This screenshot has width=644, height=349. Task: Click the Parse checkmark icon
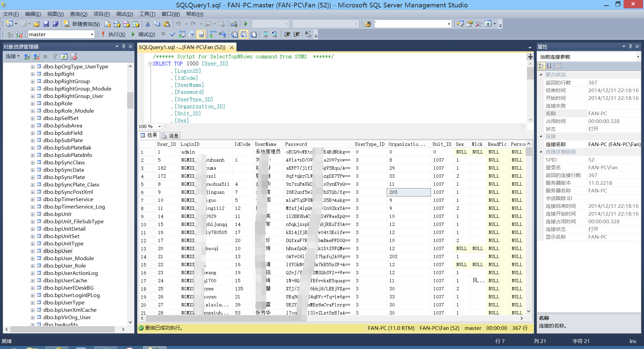(173, 34)
